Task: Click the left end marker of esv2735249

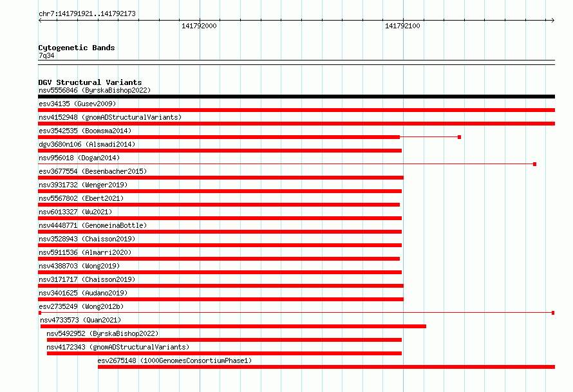Action: (40, 313)
